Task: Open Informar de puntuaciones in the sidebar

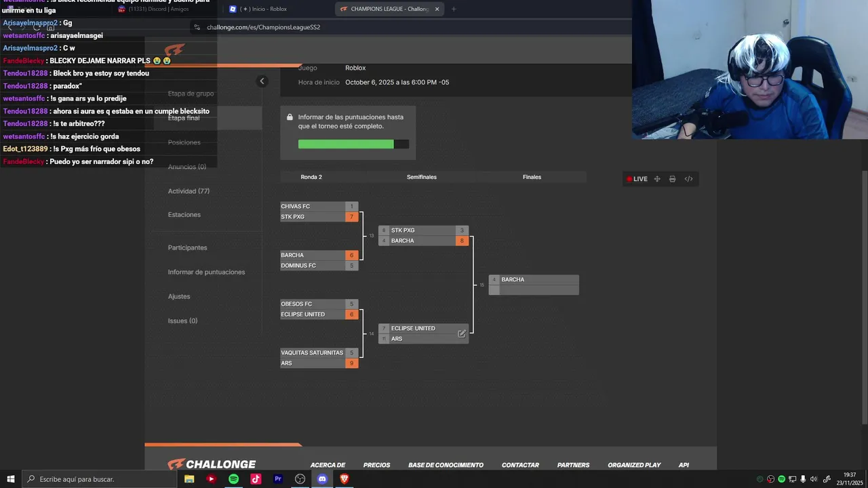Action: [x=207, y=272]
